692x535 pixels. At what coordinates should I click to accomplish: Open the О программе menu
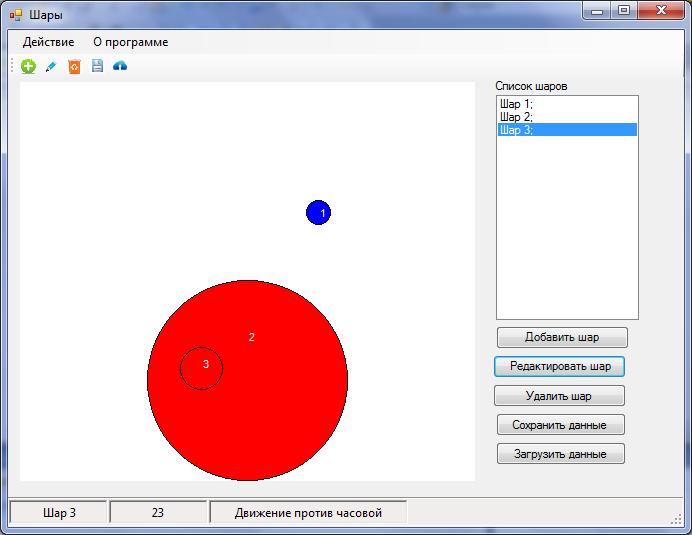click(131, 42)
